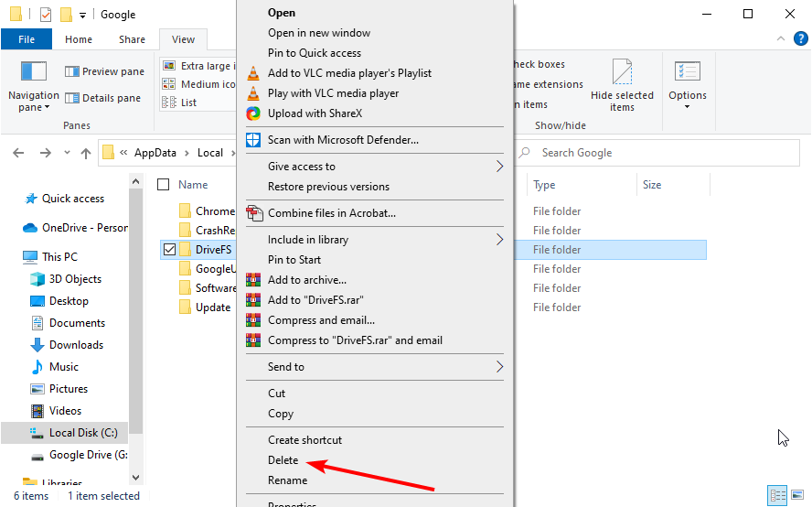Switch to the Home tab
The width and height of the screenshot is (812, 507).
[x=79, y=39]
